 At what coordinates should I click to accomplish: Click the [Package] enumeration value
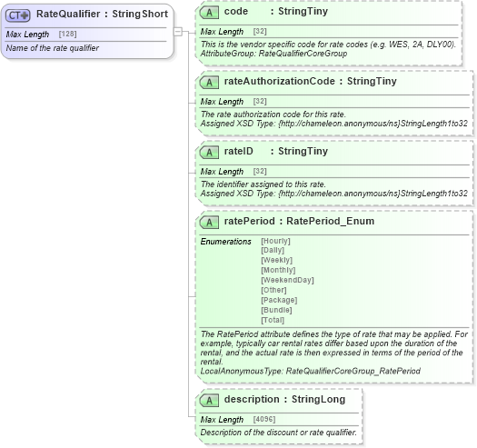[x=279, y=301]
